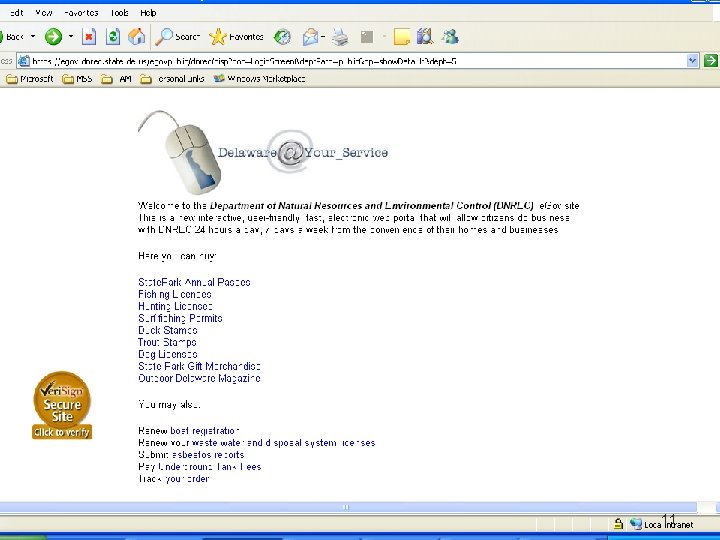Open the Back history dropdown arrow
Image resolution: width=720 pixels, height=540 pixels.
click(33, 36)
